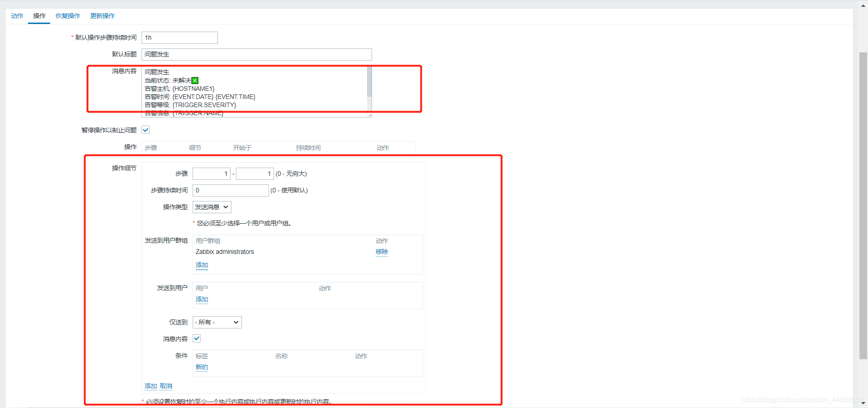Click the 新的 link under 条件
Screen dimensions: 868x408
(202, 367)
